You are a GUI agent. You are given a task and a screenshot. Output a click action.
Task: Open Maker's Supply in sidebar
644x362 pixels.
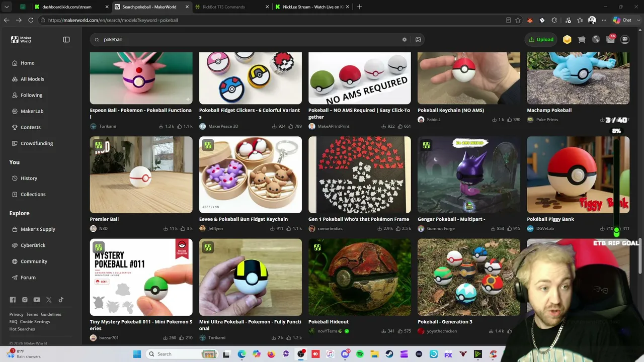38,229
